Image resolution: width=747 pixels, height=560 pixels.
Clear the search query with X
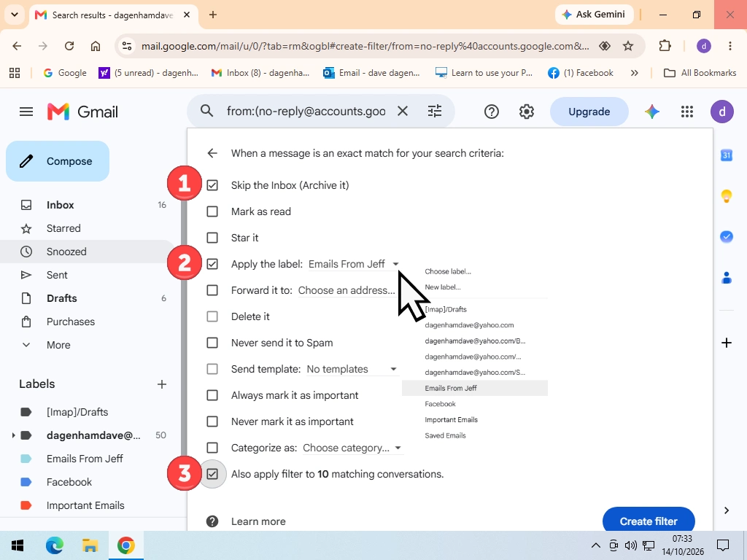pyautogui.click(x=403, y=111)
